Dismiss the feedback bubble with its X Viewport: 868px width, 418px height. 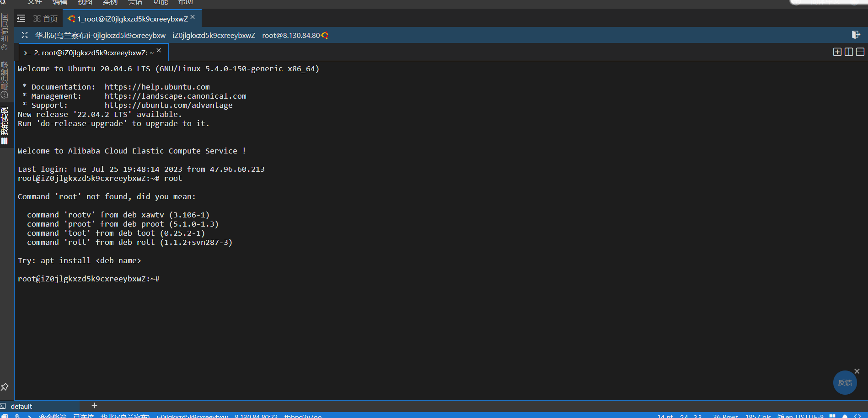point(857,371)
